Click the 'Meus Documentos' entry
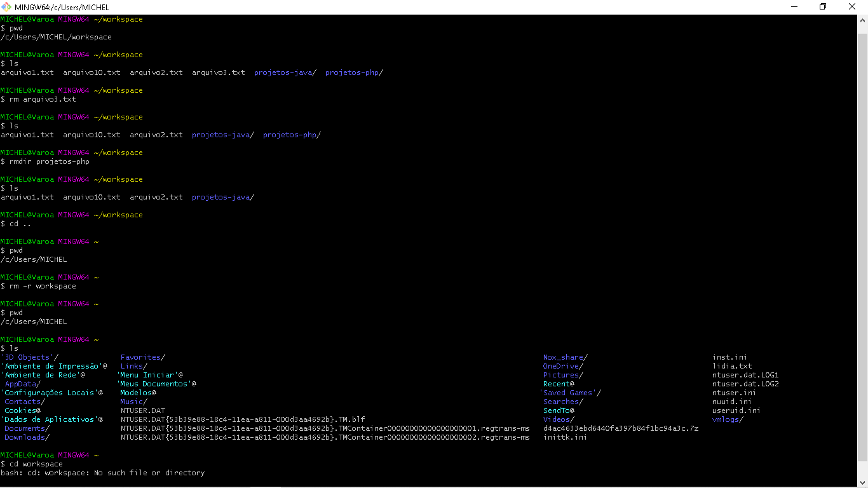This screenshot has height=488, width=868. [156, 384]
